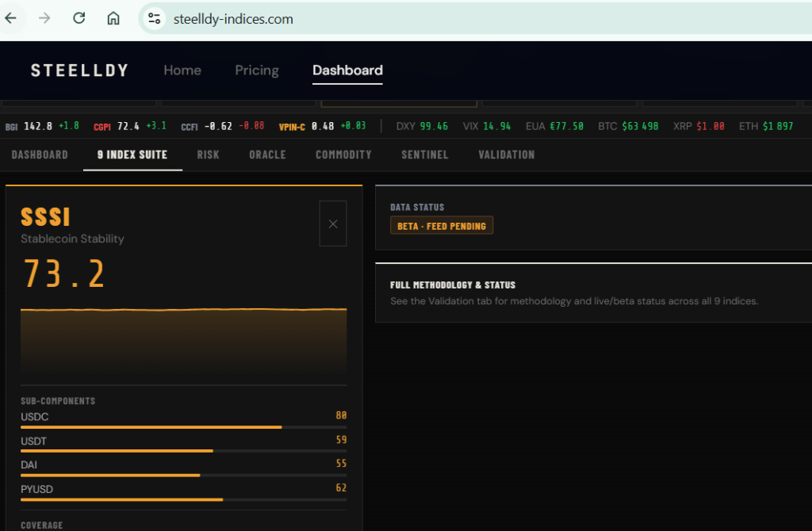Screen dimensions: 812x531
Task: Click the DATA STATUS heading
Action: pos(417,208)
